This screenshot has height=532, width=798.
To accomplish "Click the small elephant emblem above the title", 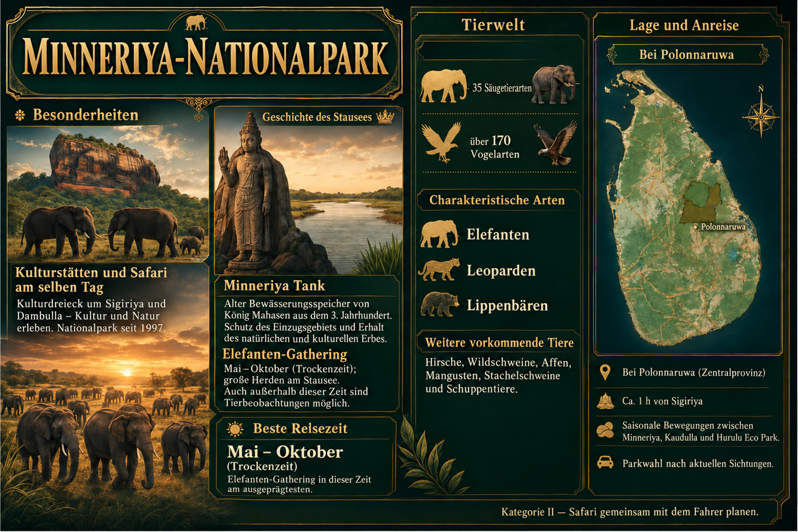I will click(196, 23).
